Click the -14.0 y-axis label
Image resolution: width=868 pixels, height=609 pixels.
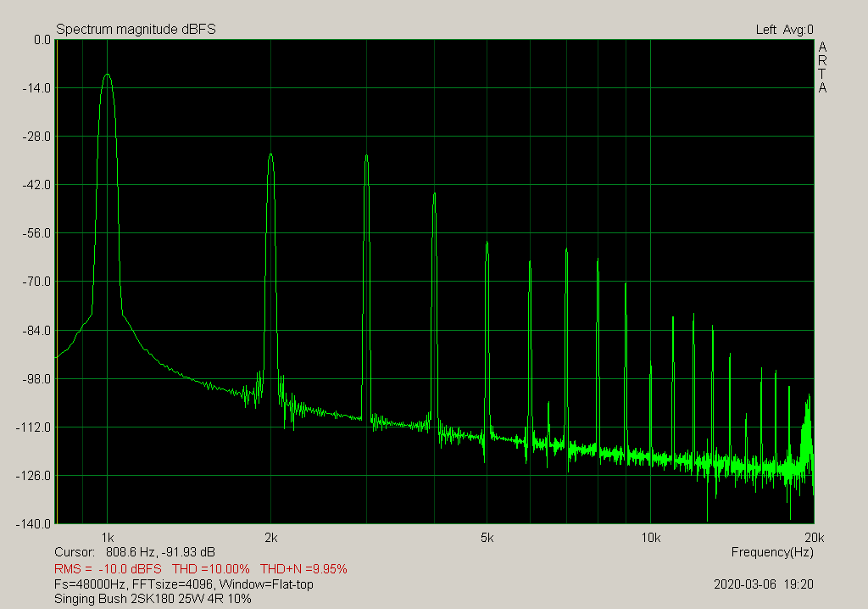click(x=36, y=88)
